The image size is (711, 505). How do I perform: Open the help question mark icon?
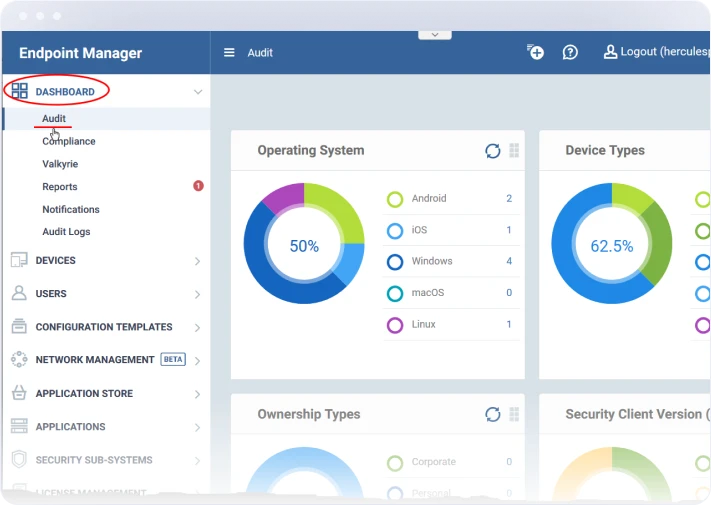pyautogui.click(x=570, y=52)
